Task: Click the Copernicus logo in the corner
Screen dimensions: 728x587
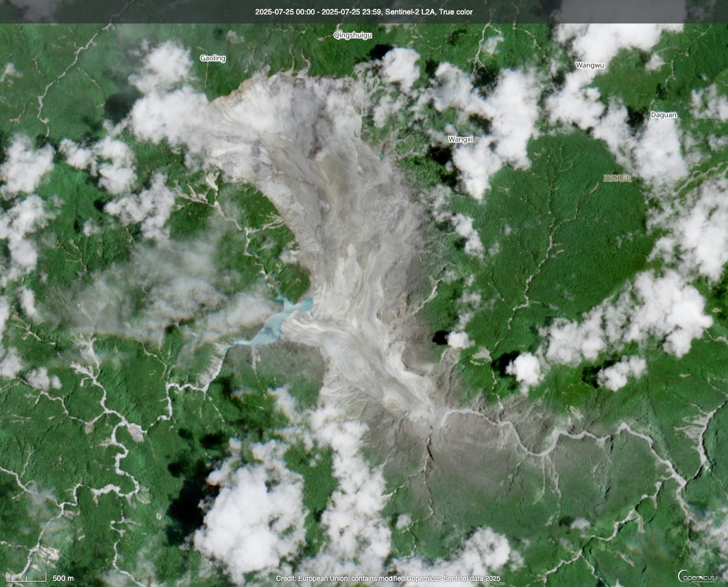Action: pos(696,577)
